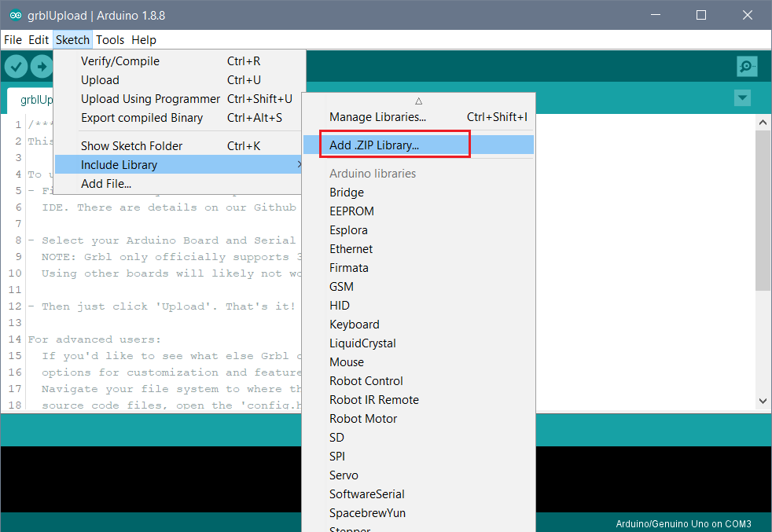This screenshot has height=532, width=772.
Task: Open the tab options dropdown arrow
Action: (x=742, y=97)
